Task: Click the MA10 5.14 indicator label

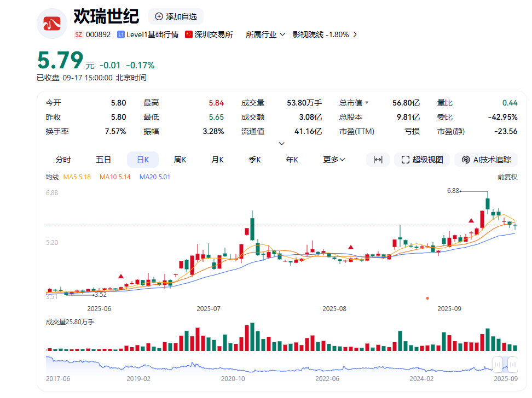Action: (115, 177)
